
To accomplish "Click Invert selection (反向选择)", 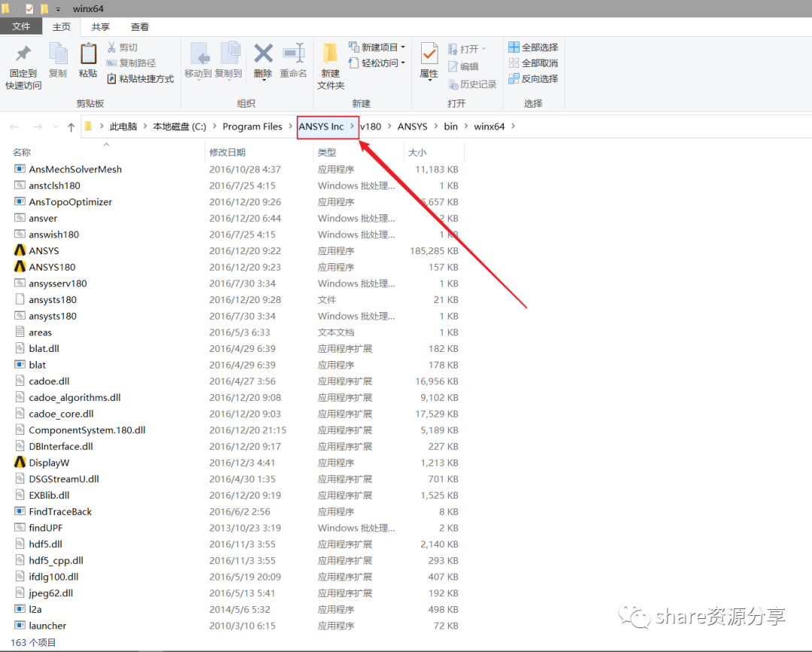I will (533, 79).
